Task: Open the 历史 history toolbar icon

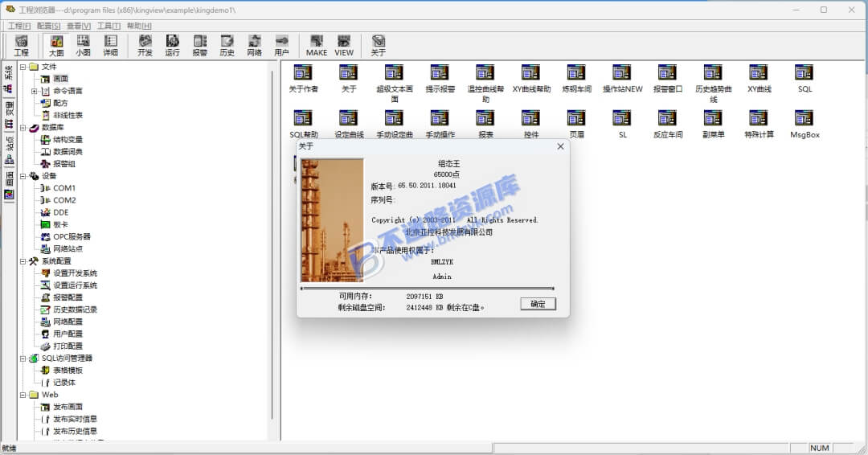Action: pos(227,45)
